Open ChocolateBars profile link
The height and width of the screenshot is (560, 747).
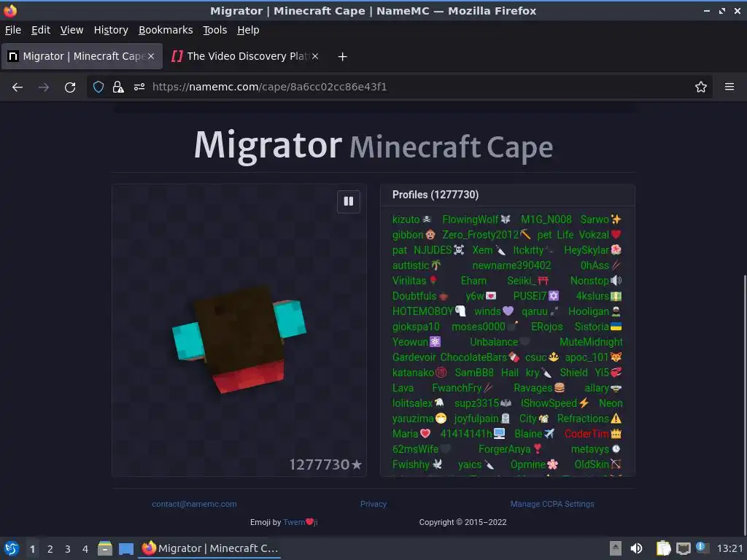click(x=473, y=357)
